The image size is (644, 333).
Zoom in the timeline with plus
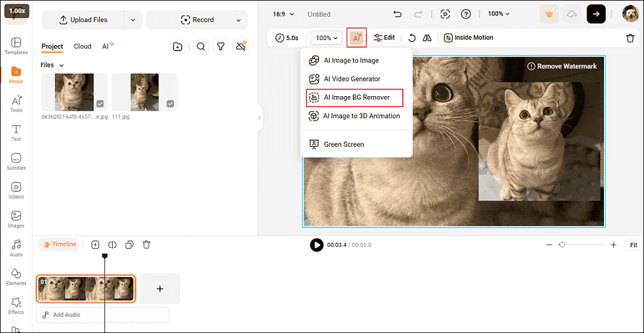tap(614, 245)
